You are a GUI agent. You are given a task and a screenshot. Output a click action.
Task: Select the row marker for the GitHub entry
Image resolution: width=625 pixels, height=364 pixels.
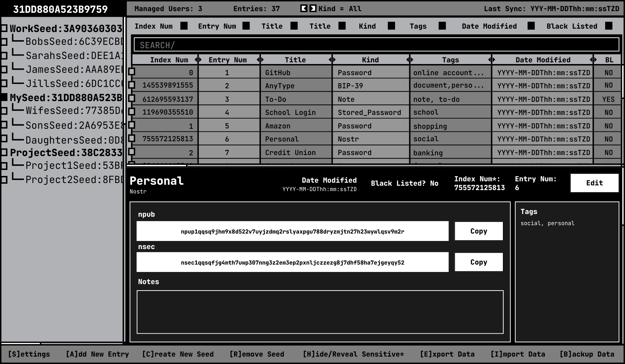click(132, 71)
